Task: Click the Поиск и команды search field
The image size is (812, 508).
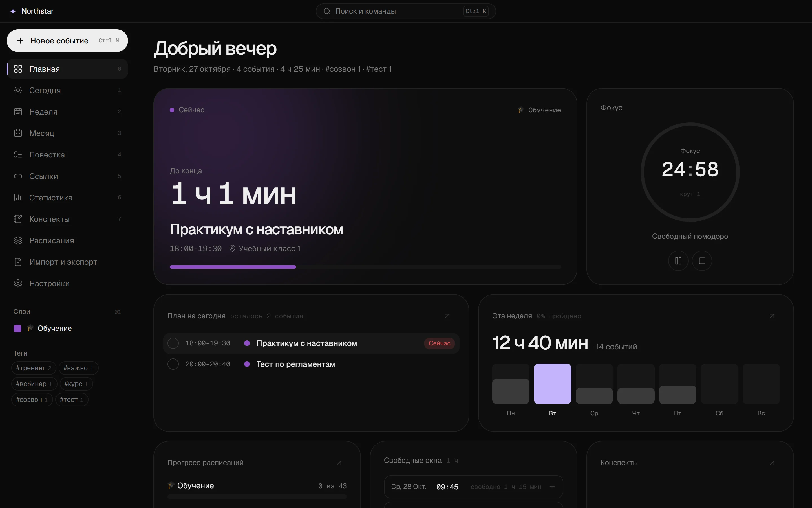Action: click(406, 11)
